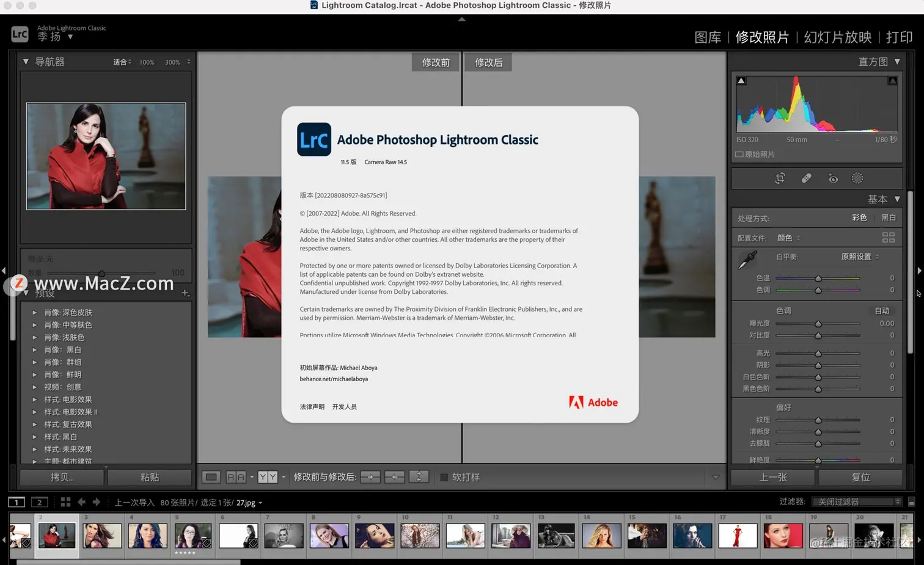Open the 配置文件 颜色 profile dropdown
Image resolution: width=924 pixels, height=565 pixels.
click(x=788, y=238)
